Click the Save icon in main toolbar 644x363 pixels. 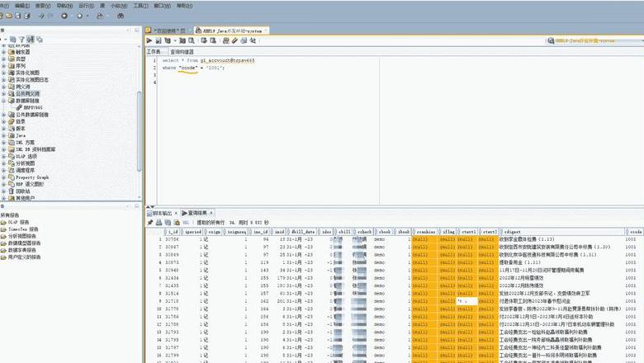pyautogui.click(x=18, y=16)
